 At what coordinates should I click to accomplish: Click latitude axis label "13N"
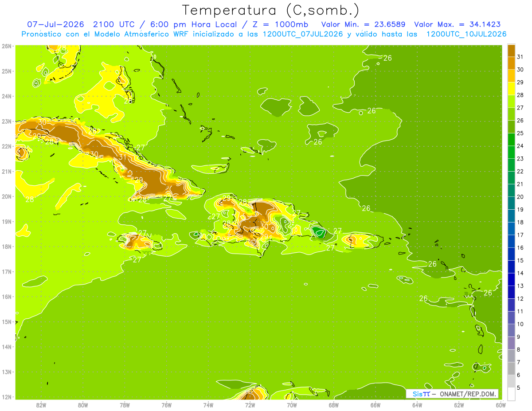coord(7,372)
